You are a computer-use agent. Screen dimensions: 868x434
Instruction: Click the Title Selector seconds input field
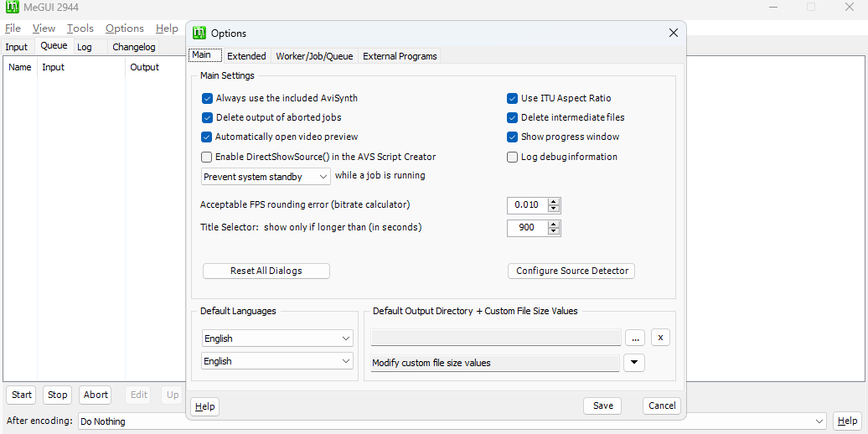coord(527,228)
